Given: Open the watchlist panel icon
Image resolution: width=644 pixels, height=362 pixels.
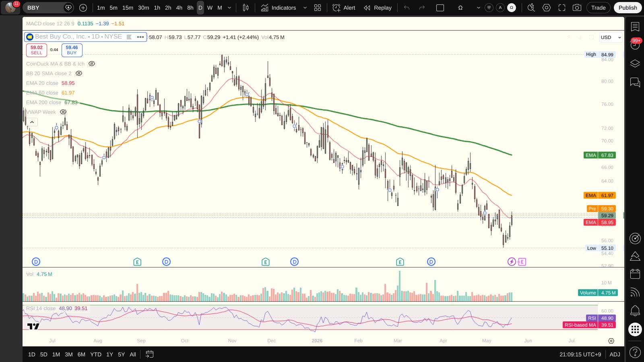Looking at the screenshot, I should pyautogui.click(x=635, y=27).
